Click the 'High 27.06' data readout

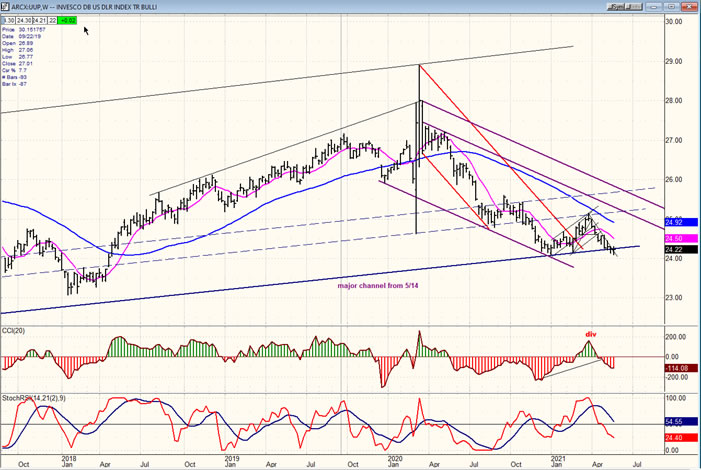[17, 50]
